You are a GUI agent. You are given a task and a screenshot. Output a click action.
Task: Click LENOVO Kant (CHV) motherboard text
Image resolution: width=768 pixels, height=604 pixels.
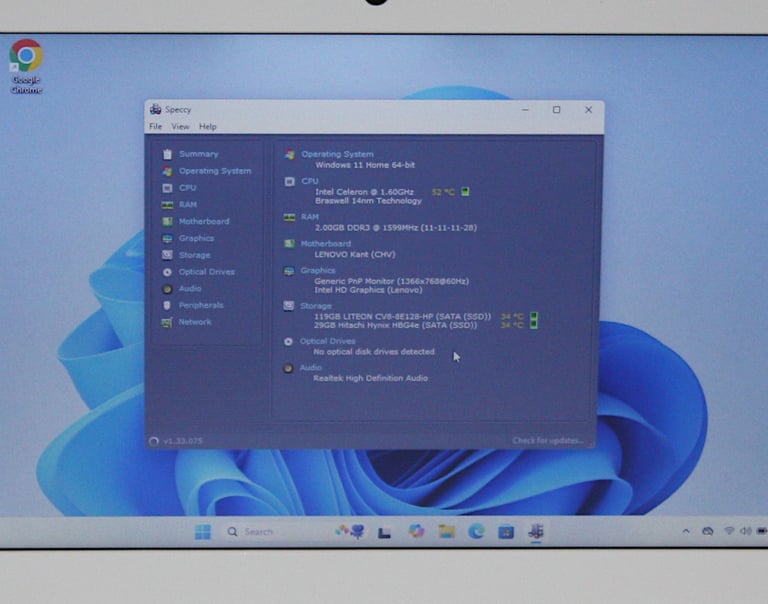coord(355,254)
